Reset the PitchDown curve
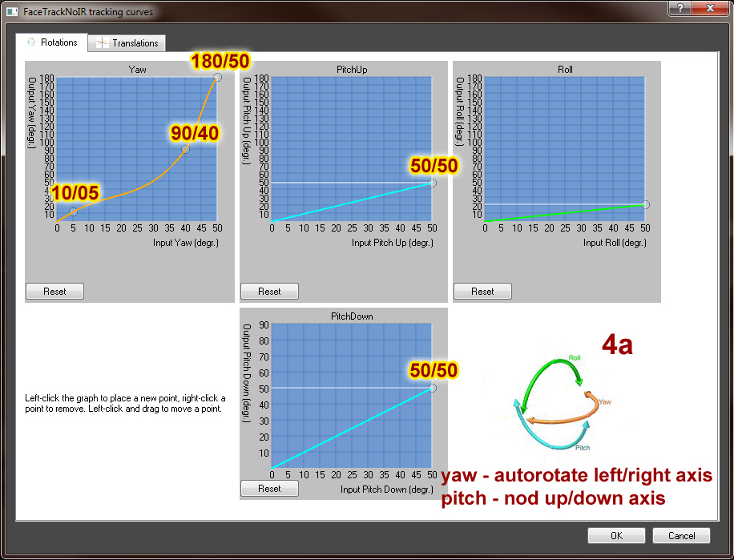This screenshot has height=560, width=734. tap(269, 489)
